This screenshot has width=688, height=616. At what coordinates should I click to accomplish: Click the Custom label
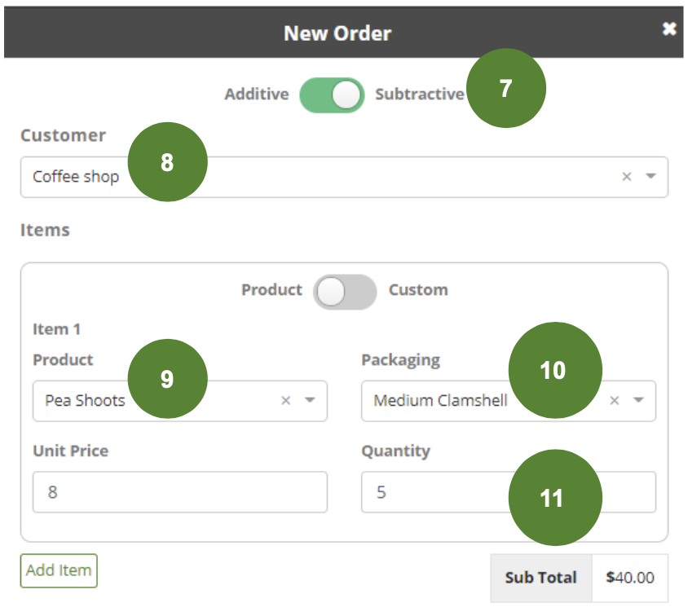418,290
